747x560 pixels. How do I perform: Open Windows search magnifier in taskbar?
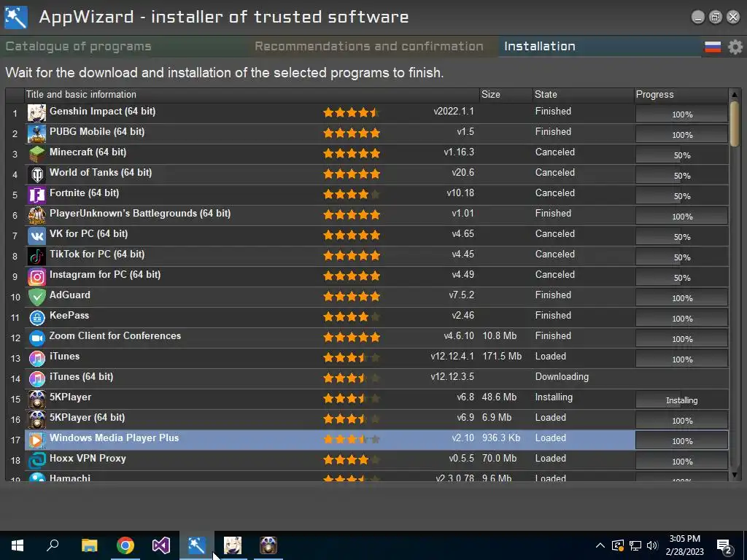tap(53, 545)
